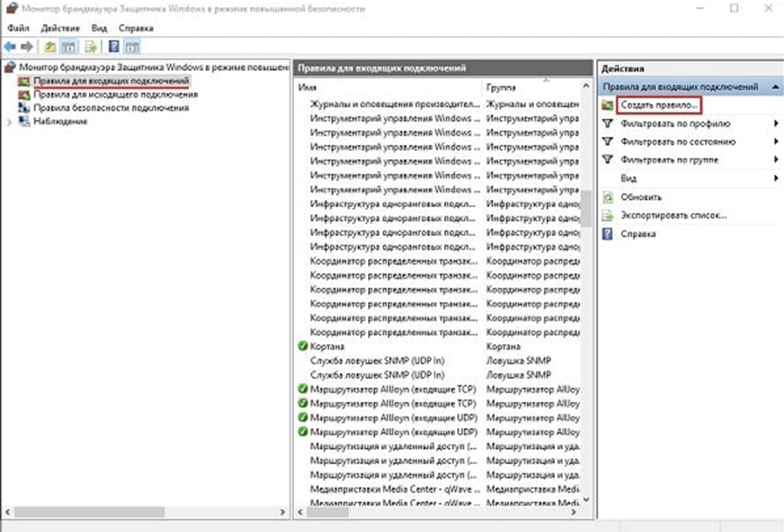Open the Фильтровать по группе submenu arrow

tap(775, 160)
